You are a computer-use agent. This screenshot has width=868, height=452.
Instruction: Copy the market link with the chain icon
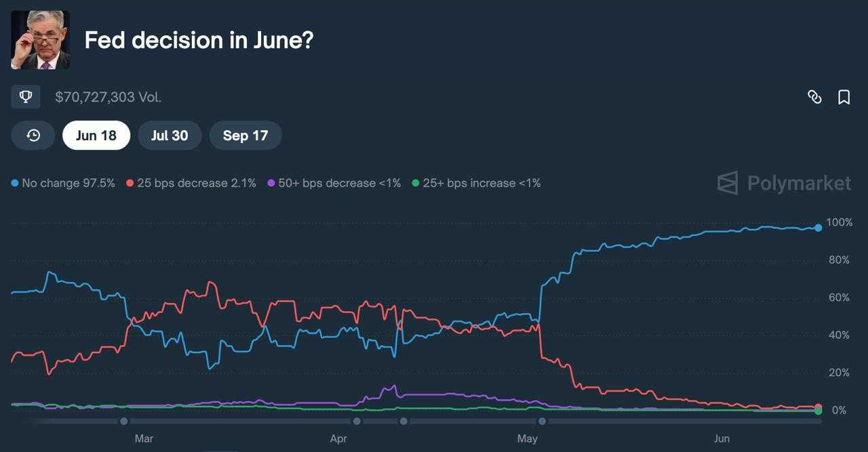click(814, 97)
